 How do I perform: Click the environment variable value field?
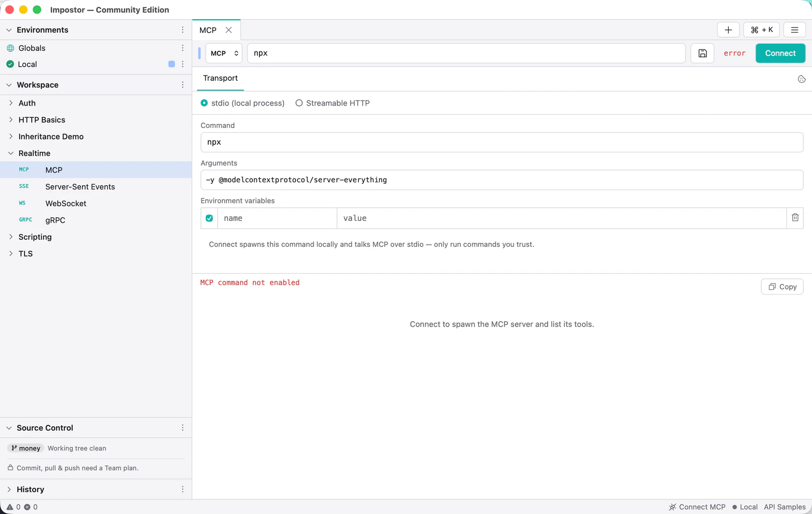[561, 218]
